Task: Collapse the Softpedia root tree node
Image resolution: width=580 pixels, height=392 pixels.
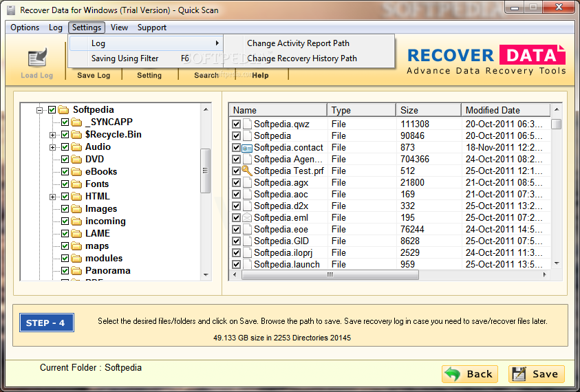Action: tap(40, 110)
